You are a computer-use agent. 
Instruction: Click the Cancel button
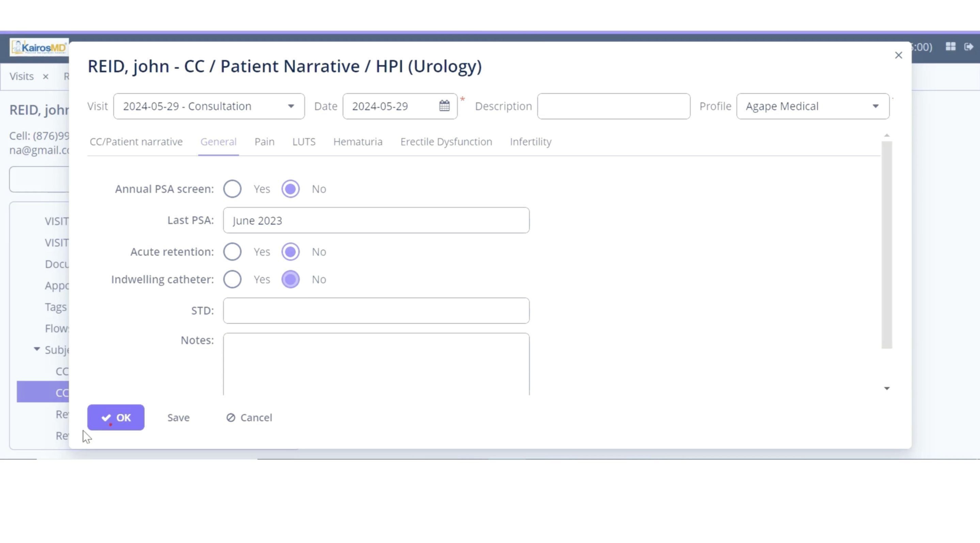[249, 417]
